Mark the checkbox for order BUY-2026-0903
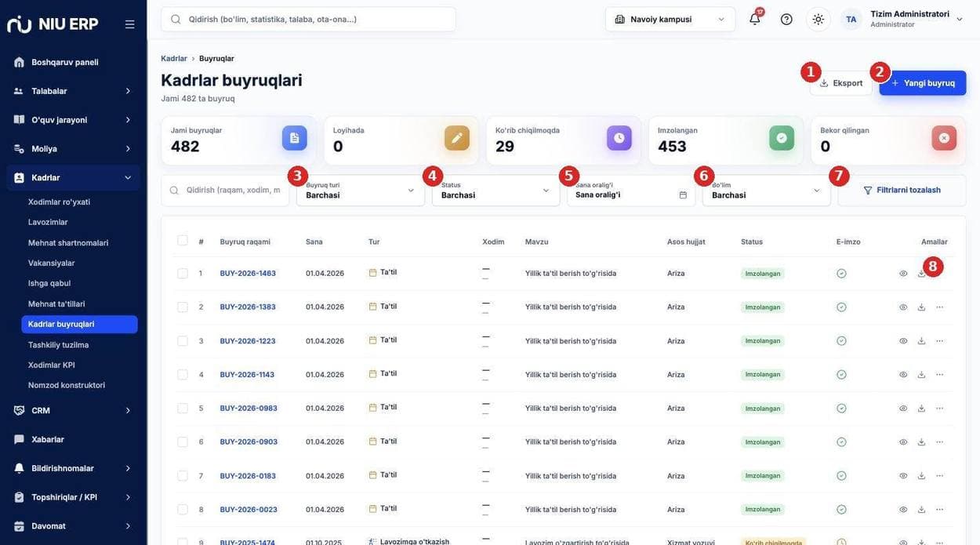This screenshot has height=545, width=980. [183, 442]
